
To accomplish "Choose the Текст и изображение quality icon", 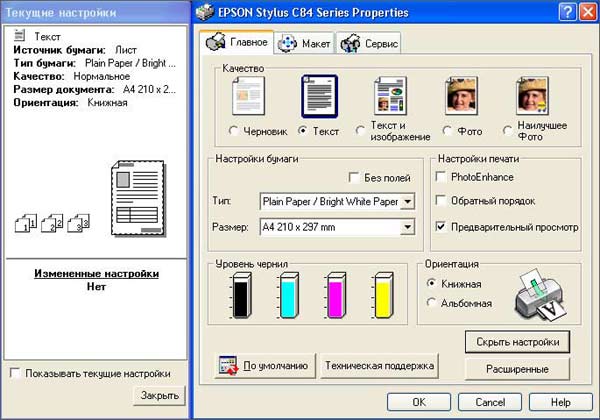I will (390, 97).
